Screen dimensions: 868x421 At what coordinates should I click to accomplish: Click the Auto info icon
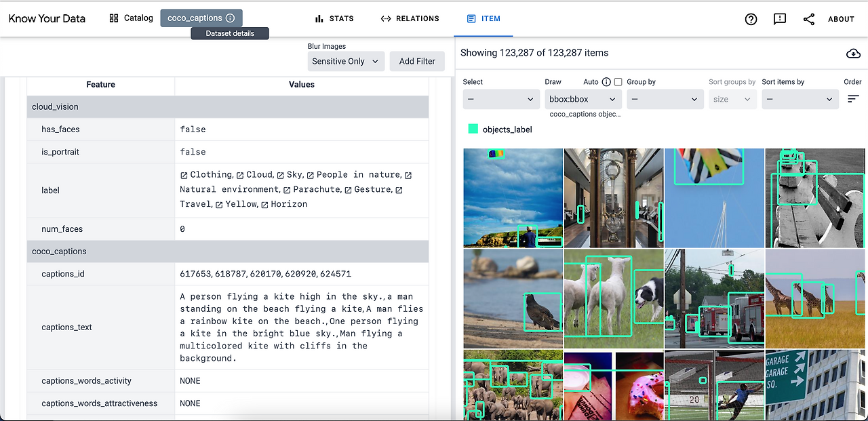(606, 82)
